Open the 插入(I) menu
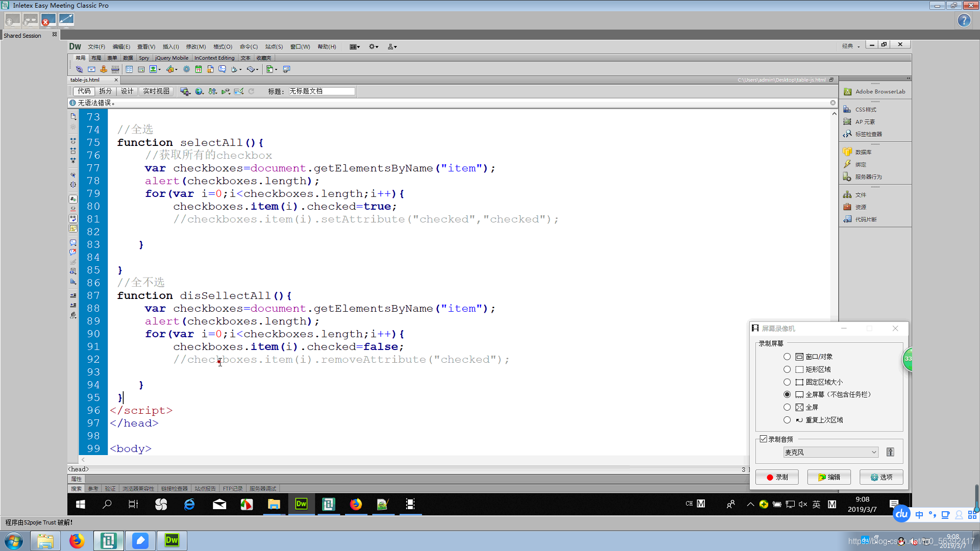Image resolution: width=980 pixels, height=551 pixels. (170, 46)
